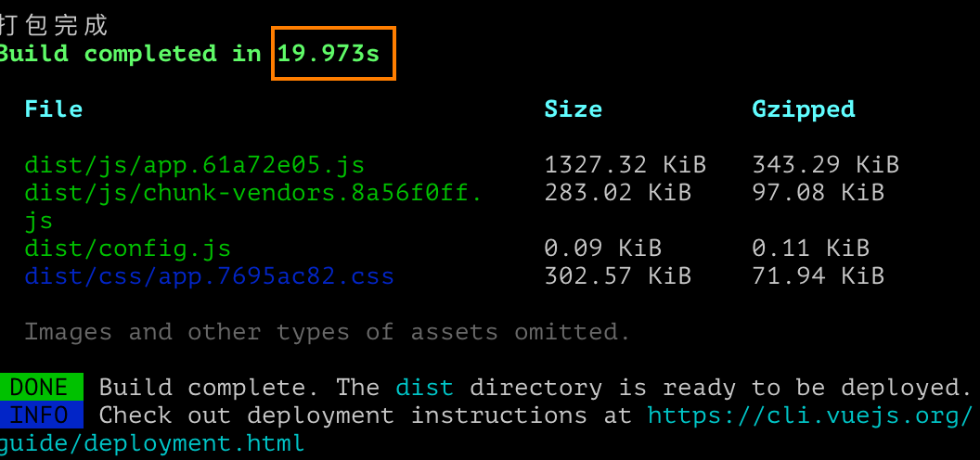
Task: Click the 1327.32 KiB size value
Action: click(x=625, y=165)
